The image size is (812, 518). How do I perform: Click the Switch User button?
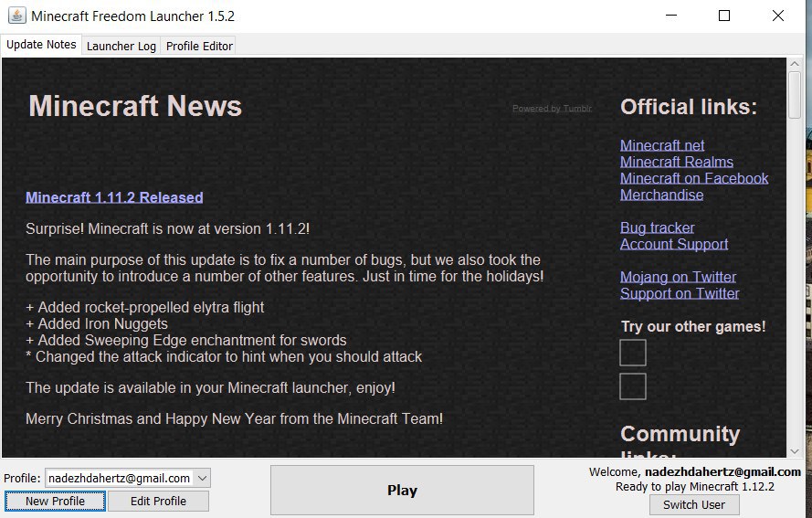(694, 504)
